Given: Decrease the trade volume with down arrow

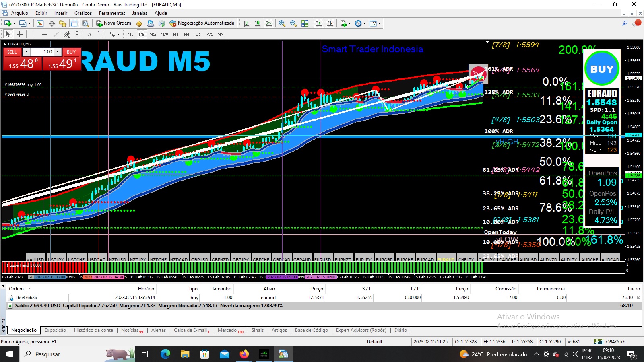Looking at the screenshot, I should click(26, 52).
